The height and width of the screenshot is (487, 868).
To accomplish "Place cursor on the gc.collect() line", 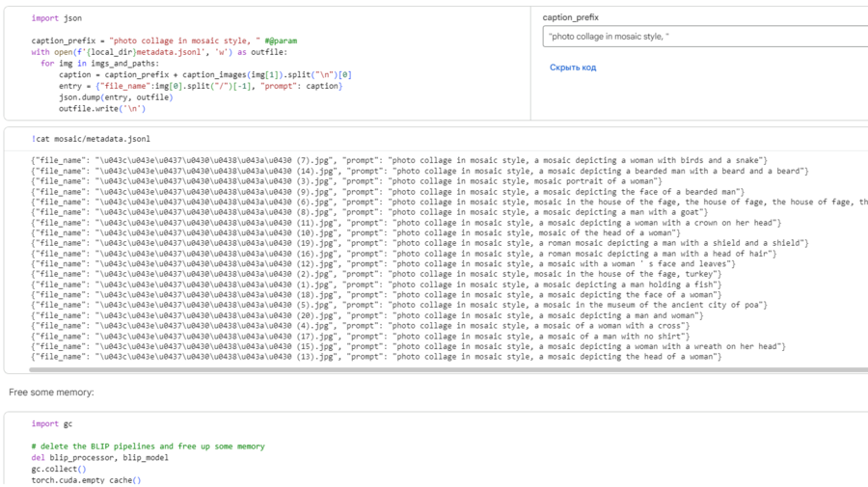I will pos(58,470).
